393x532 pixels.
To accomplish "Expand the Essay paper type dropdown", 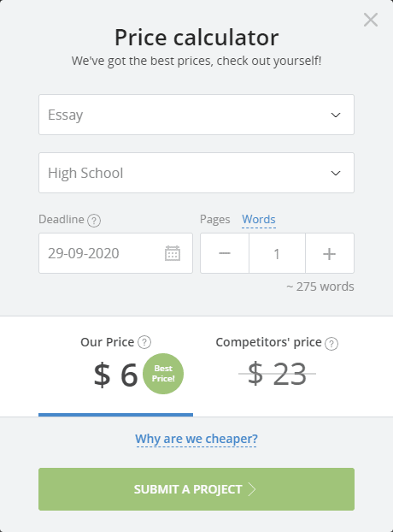I will [196, 115].
